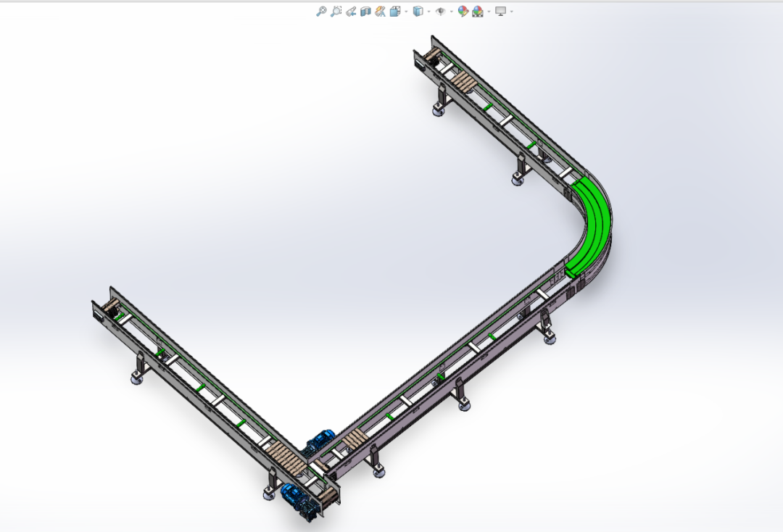
Task: Open the View Settings dropdown arrow
Action: [x=511, y=12]
